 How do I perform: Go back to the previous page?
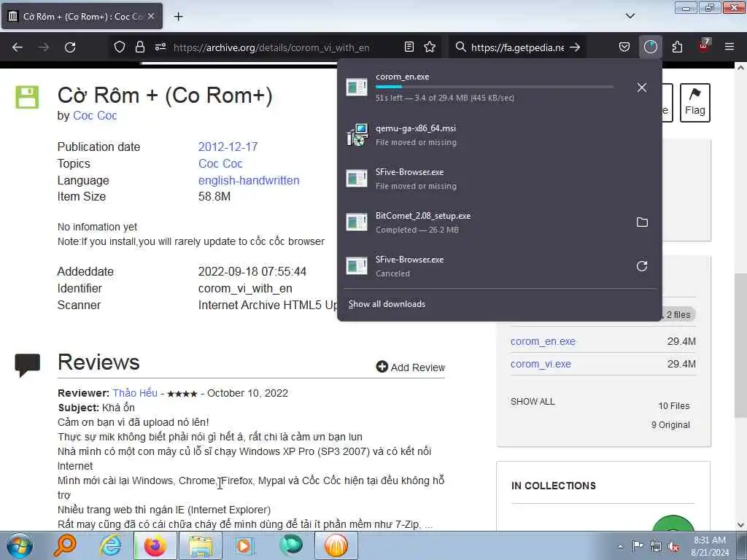[x=18, y=47]
